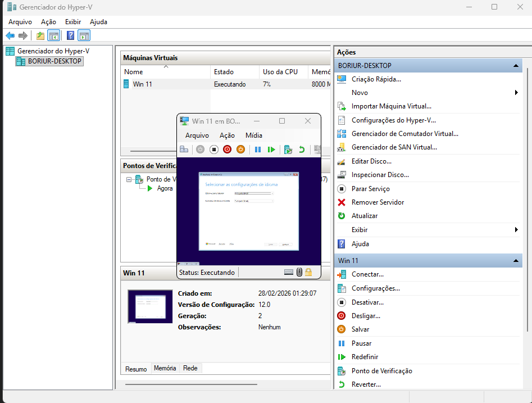Click Inspecionar Disco action
532x403 pixels.
[380, 175]
